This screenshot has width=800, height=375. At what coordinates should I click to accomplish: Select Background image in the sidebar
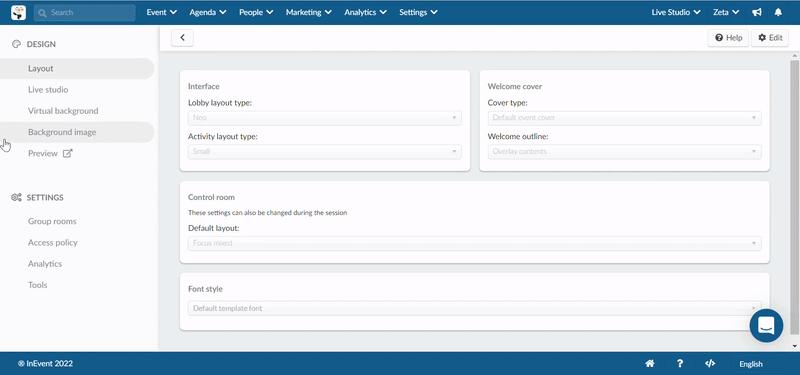[77, 132]
